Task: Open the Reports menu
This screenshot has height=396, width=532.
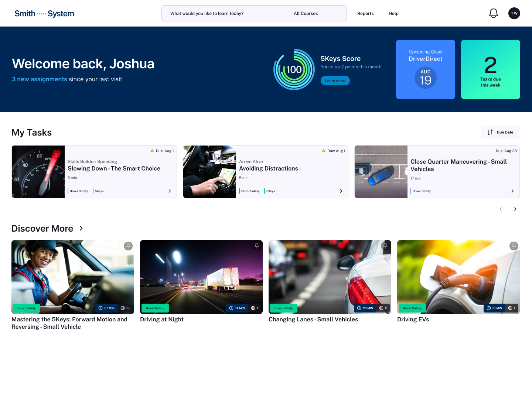Action: pos(365,13)
